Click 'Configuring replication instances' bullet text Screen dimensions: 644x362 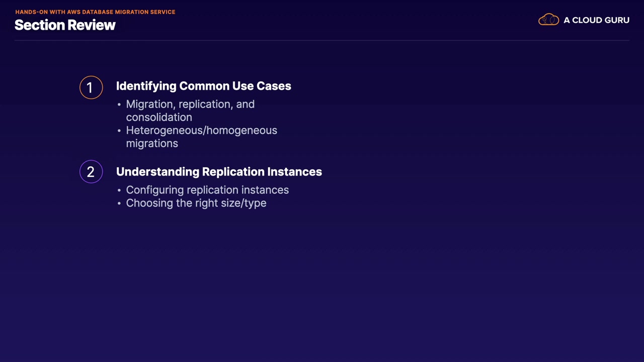point(207,190)
